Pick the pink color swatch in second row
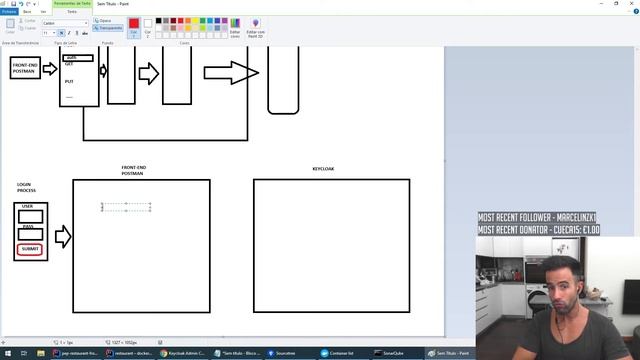 (180, 28)
